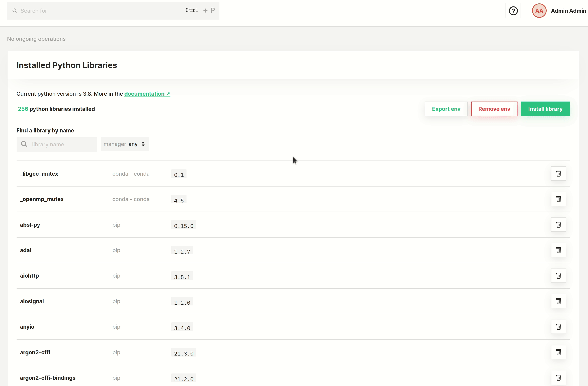The width and height of the screenshot is (588, 386).
Task: Click the 256 python libraries installed count
Action: tap(56, 109)
